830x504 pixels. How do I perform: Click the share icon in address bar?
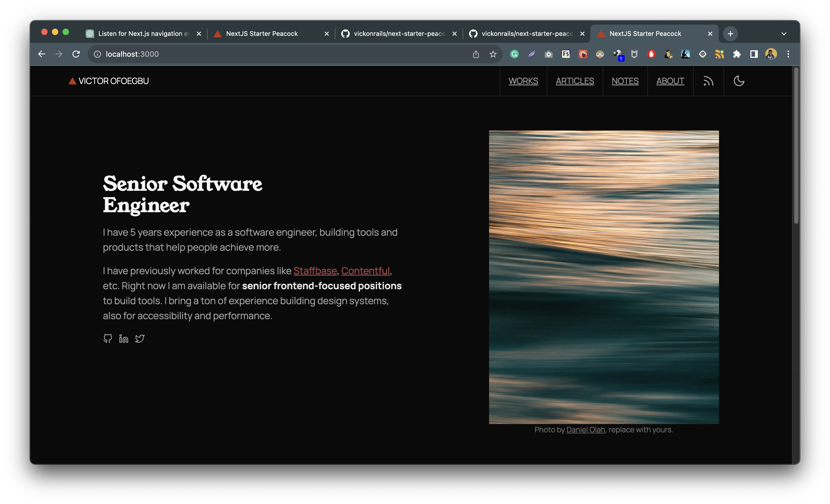[476, 54]
